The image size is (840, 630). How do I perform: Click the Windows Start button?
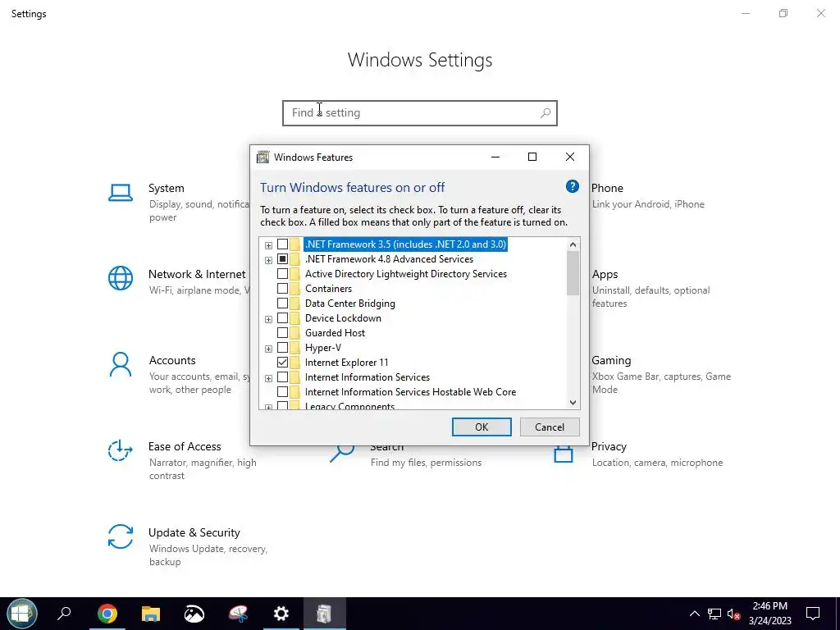tap(21, 614)
